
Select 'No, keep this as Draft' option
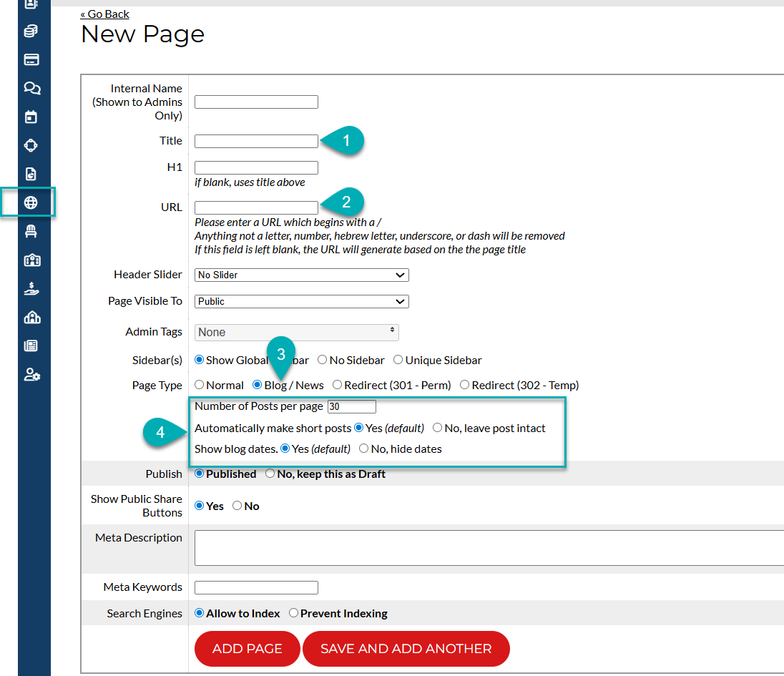tap(270, 474)
